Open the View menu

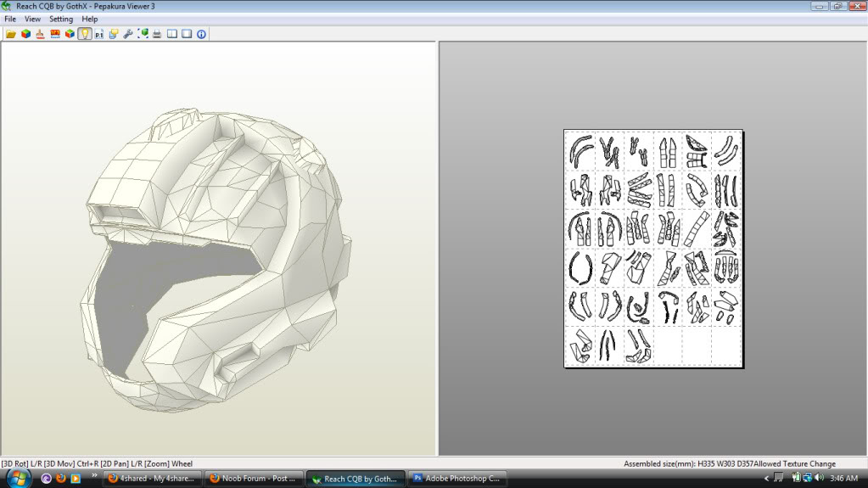(x=32, y=19)
